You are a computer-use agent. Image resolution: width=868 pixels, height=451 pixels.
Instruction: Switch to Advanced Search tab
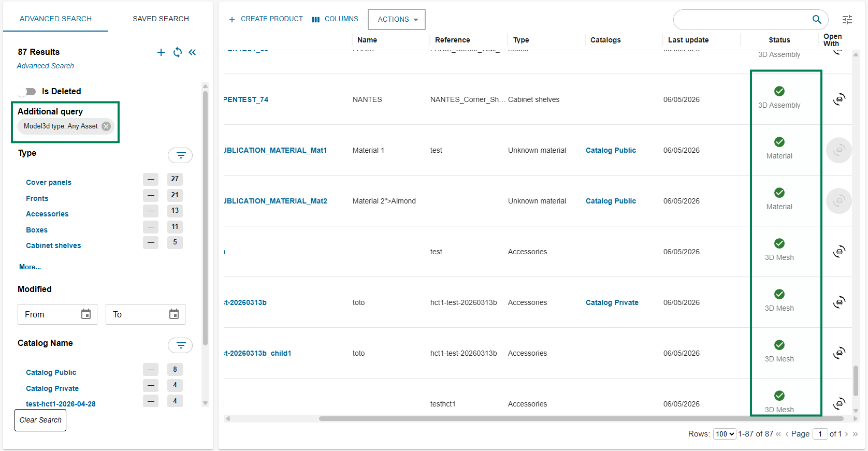tap(55, 19)
